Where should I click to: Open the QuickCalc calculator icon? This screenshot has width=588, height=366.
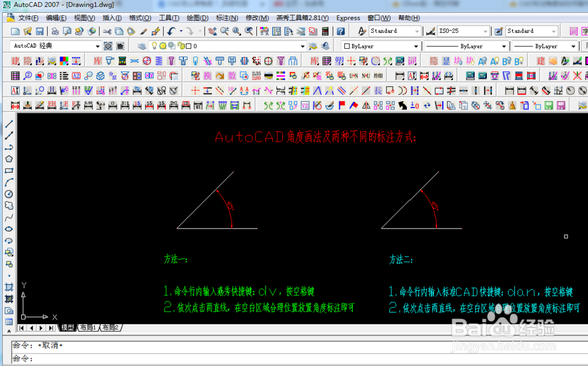click(325, 32)
